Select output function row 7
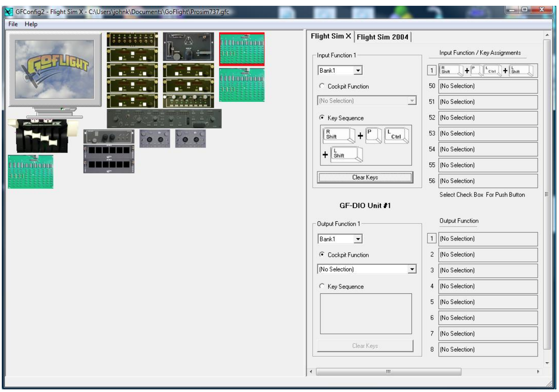 pyautogui.click(x=488, y=333)
